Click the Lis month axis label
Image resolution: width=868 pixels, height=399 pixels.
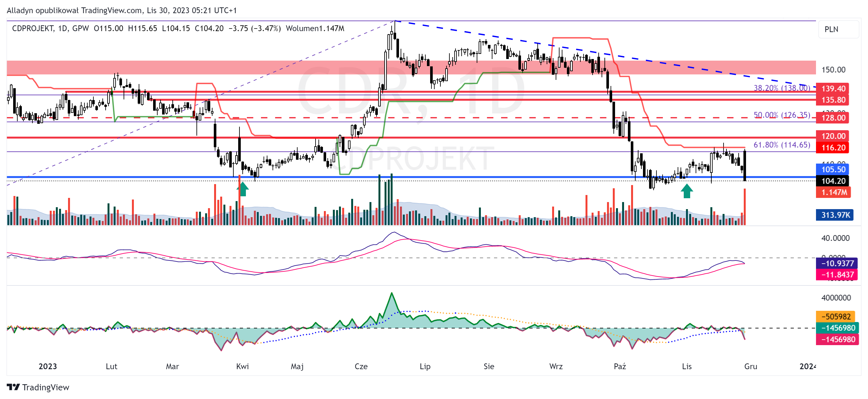(x=687, y=367)
